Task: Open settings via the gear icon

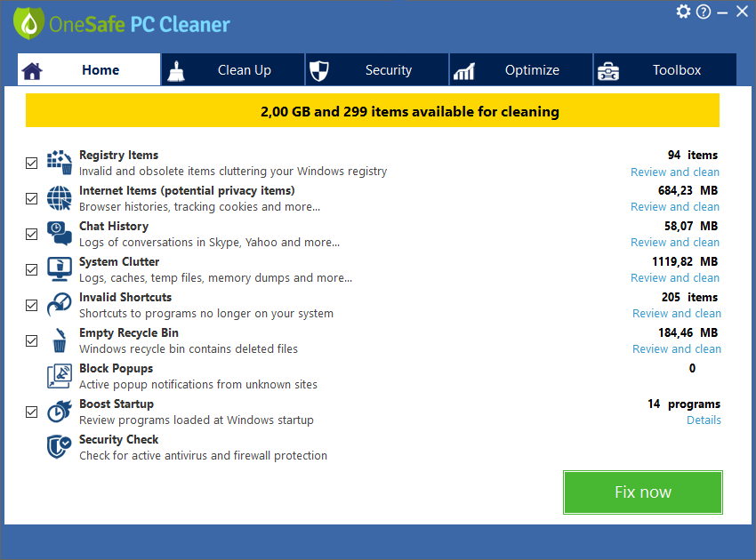Action: coord(683,12)
